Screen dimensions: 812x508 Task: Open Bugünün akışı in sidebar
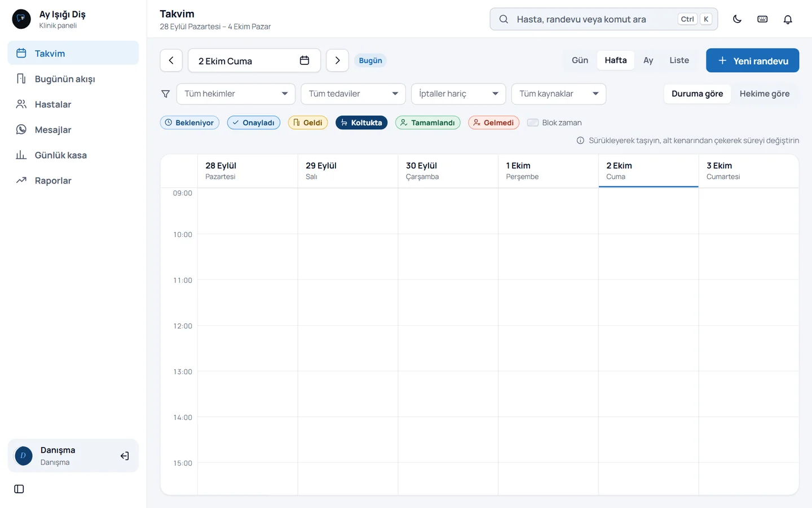pyautogui.click(x=73, y=79)
